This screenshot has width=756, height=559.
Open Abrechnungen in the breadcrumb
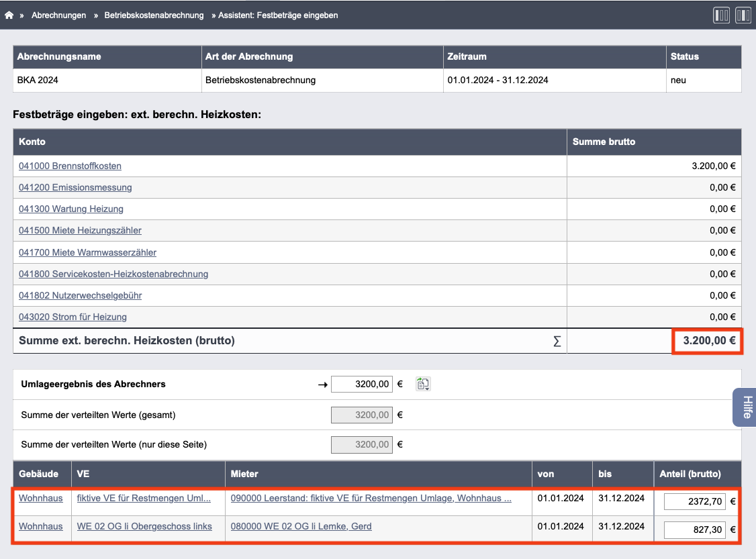coord(59,15)
